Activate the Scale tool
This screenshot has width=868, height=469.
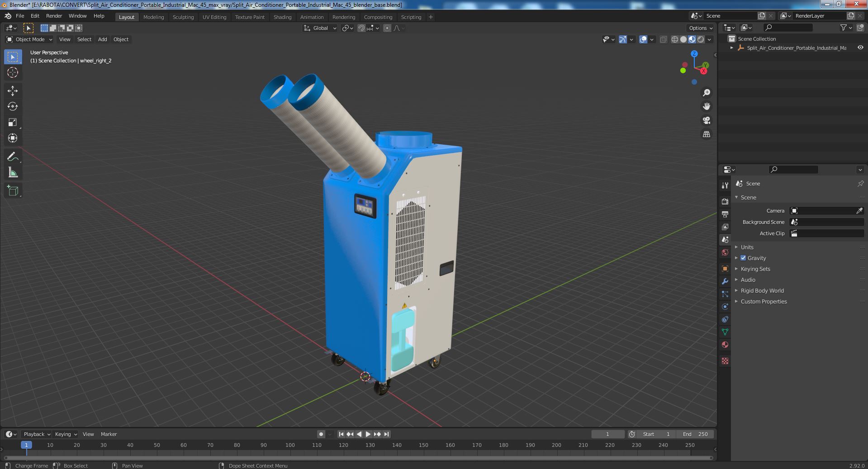click(13, 123)
